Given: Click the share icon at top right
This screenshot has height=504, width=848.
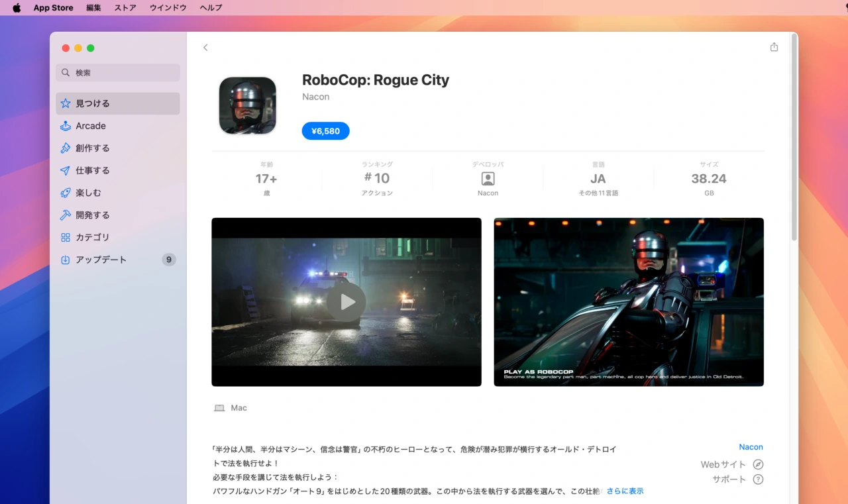Looking at the screenshot, I should (x=774, y=47).
